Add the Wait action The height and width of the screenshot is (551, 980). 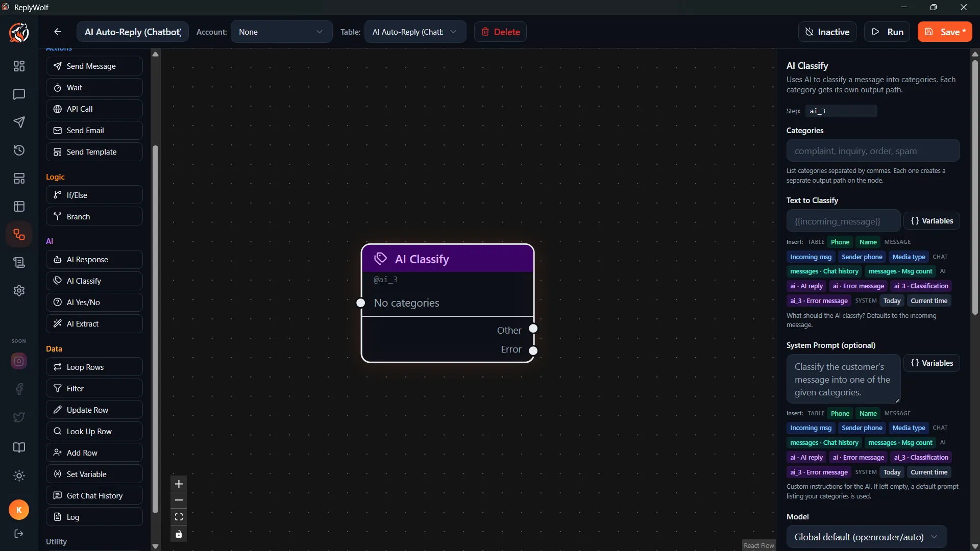[94, 88]
